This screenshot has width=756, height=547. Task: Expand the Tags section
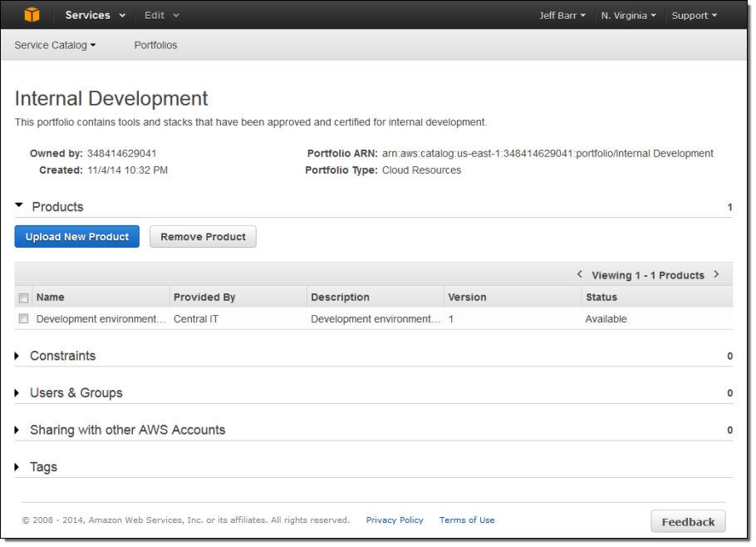[x=17, y=467]
